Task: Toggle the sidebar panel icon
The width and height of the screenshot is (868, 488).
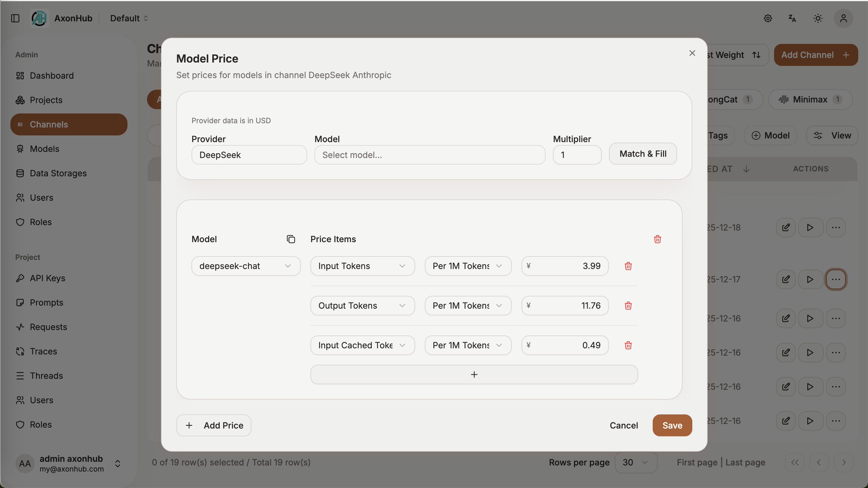Action: (15, 18)
